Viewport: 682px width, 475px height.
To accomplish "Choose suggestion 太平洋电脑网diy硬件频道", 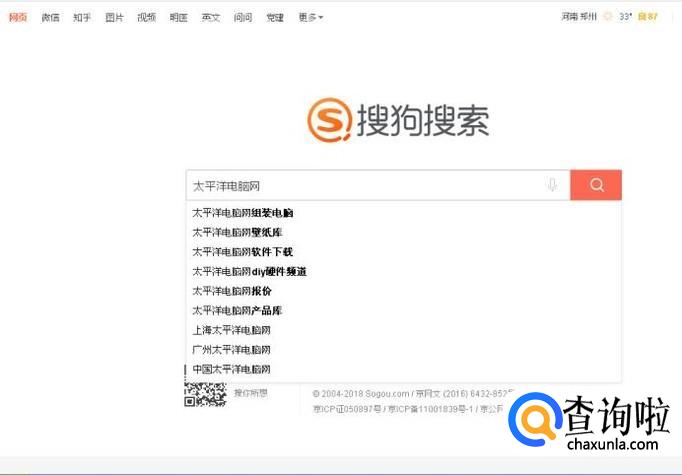I will click(403, 271).
